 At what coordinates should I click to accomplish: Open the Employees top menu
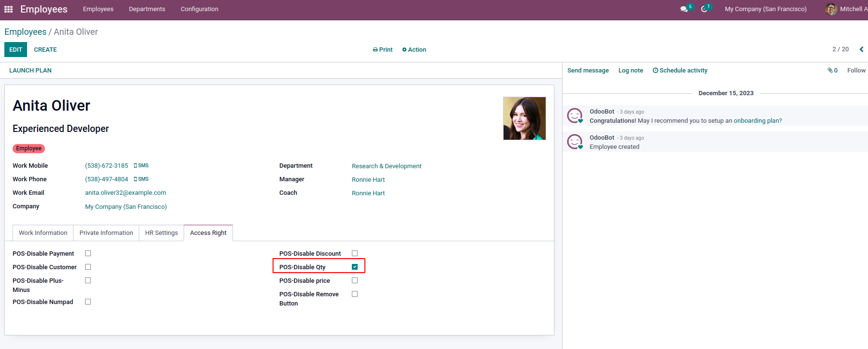tap(98, 9)
